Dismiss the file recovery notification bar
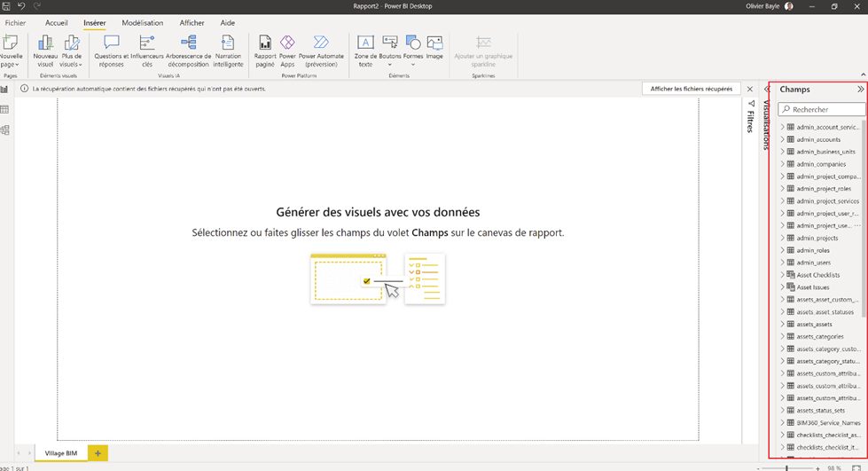The height and width of the screenshot is (471, 868). pos(750,89)
